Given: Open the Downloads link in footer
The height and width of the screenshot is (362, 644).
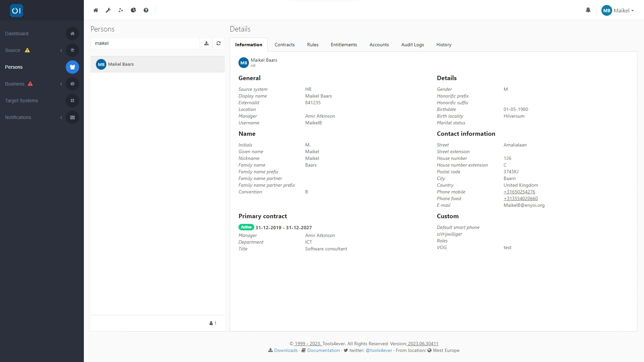Looking at the screenshot, I should [x=286, y=350].
